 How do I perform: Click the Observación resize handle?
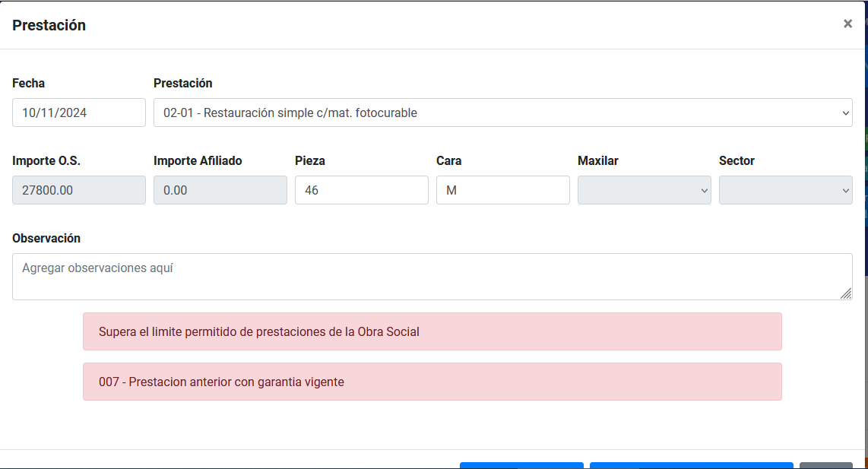pos(847,294)
